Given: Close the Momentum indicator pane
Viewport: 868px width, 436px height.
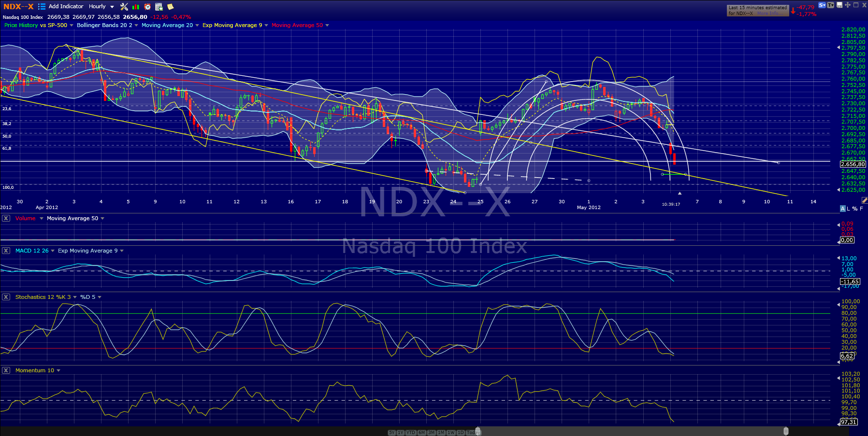Looking at the screenshot, I should 6,370.
